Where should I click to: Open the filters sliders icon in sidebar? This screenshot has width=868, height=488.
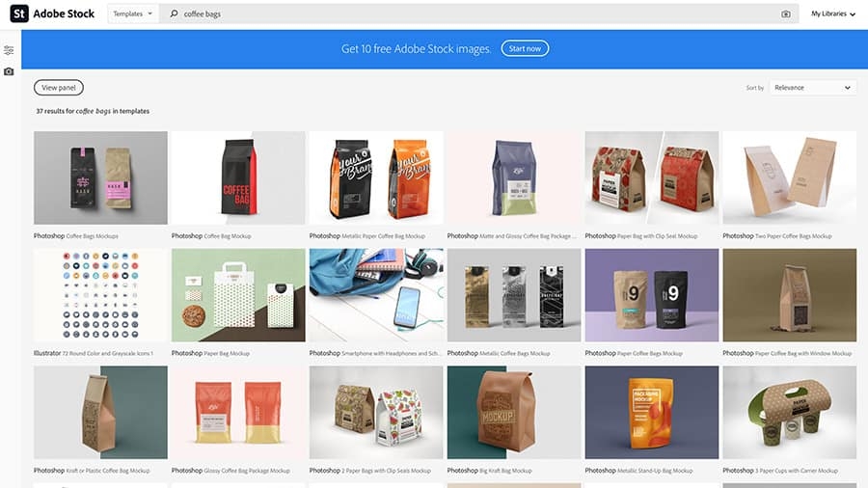coord(9,50)
